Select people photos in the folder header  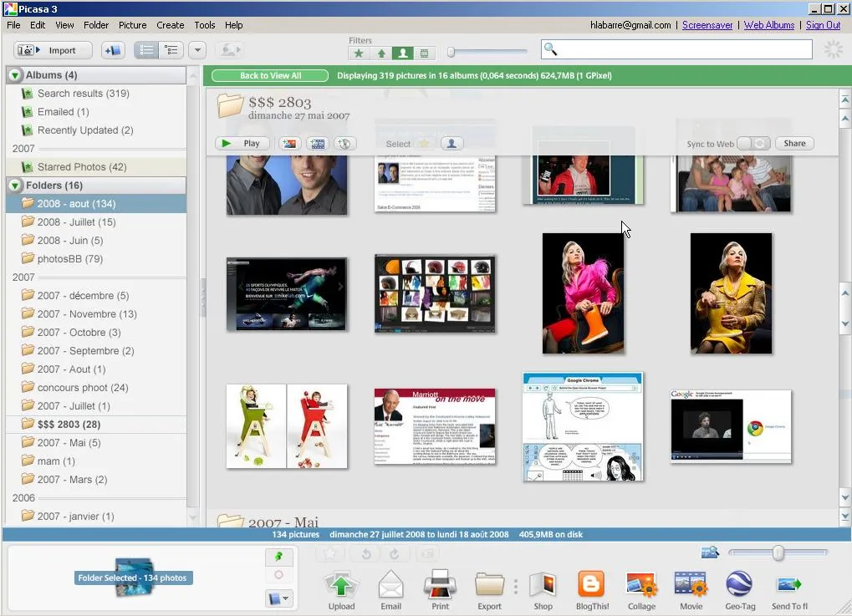[x=452, y=144]
